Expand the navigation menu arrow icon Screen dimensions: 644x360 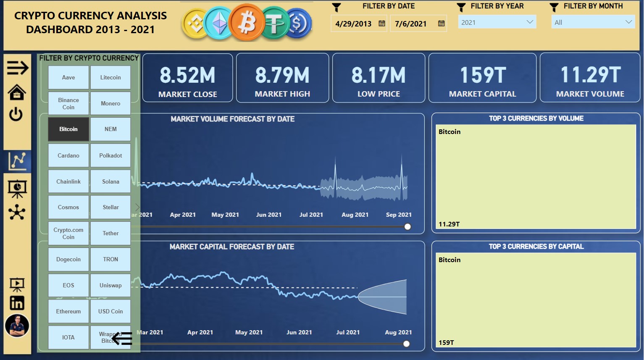17,67
